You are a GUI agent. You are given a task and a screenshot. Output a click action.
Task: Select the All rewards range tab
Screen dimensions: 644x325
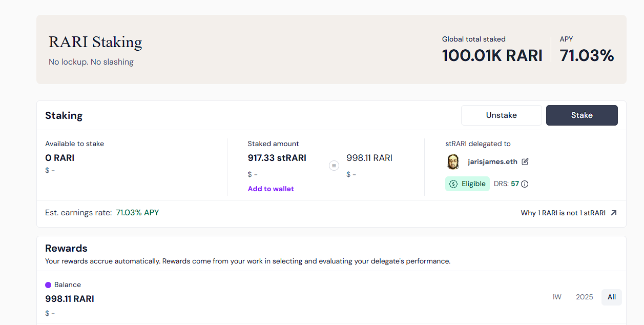pos(612,297)
